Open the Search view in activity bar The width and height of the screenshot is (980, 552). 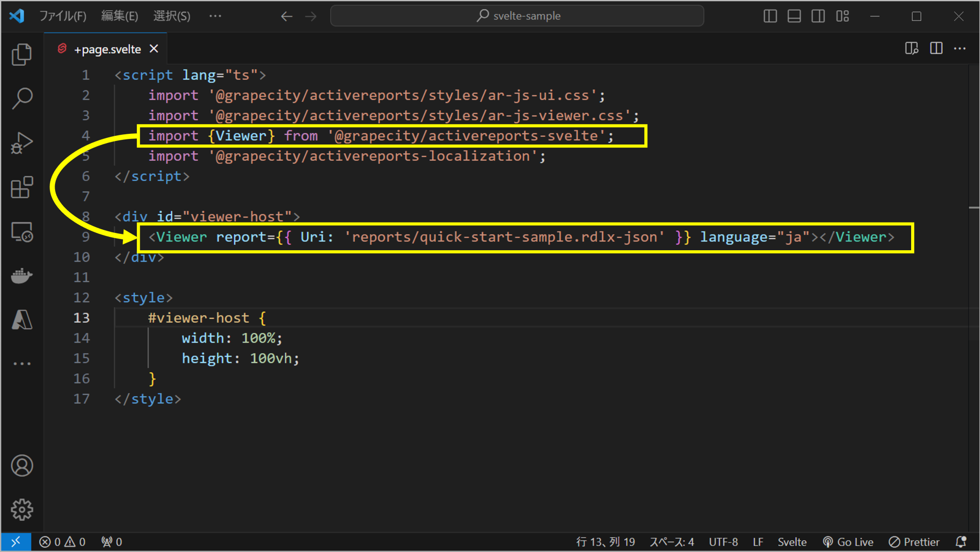point(21,99)
